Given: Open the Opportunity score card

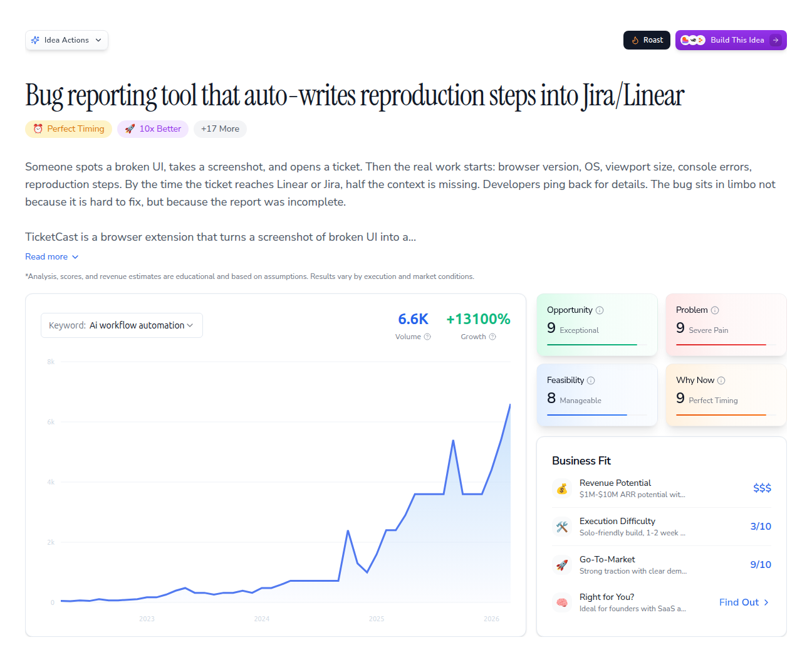Looking at the screenshot, I should click(x=597, y=325).
